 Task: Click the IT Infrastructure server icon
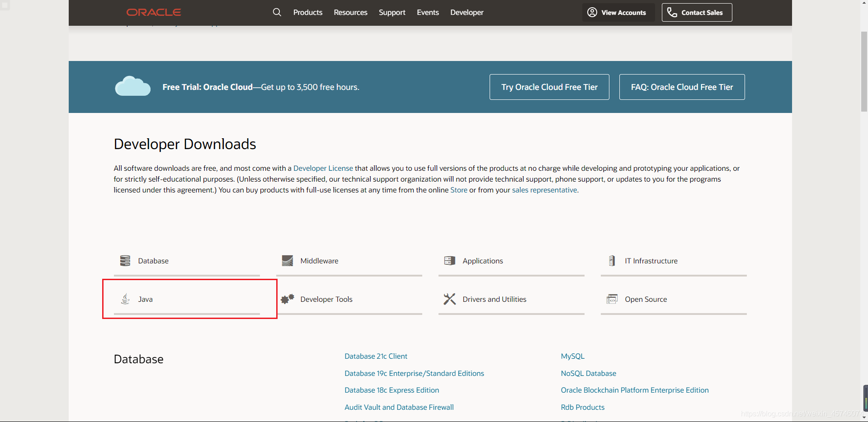612,261
